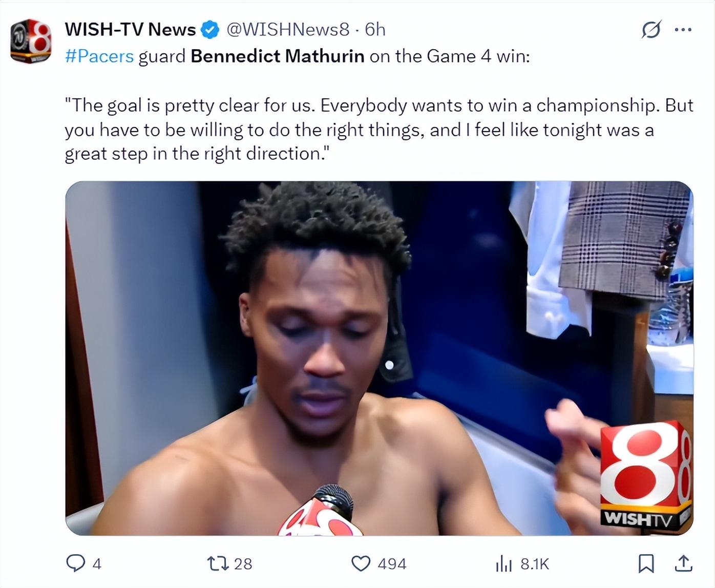Open the locker room interview video thumbnail
The height and width of the screenshot is (588, 715).
(379, 359)
